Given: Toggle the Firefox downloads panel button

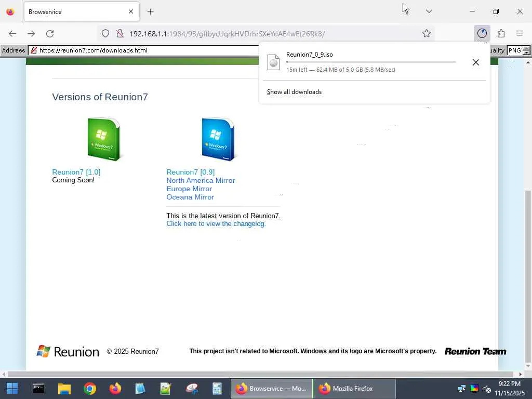Looking at the screenshot, I should tap(482, 33).
